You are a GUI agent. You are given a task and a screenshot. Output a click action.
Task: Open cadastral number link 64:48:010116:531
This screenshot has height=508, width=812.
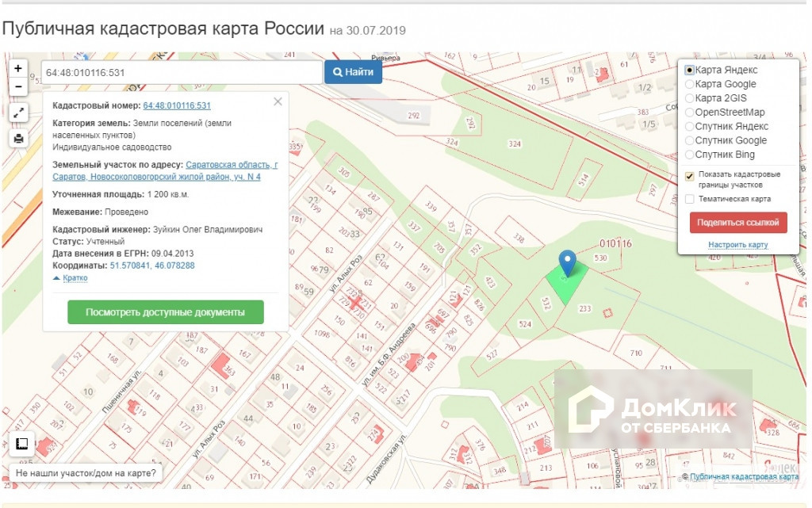(x=177, y=105)
